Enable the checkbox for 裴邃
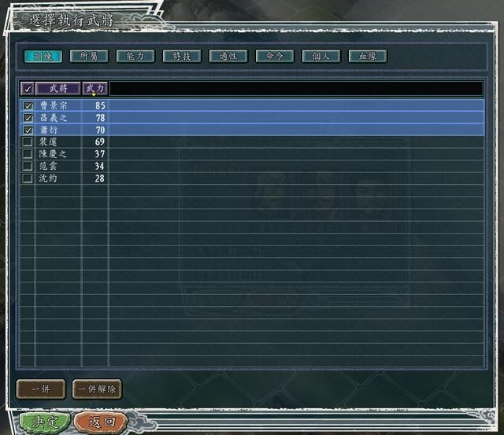 click(x=28, y=142)
